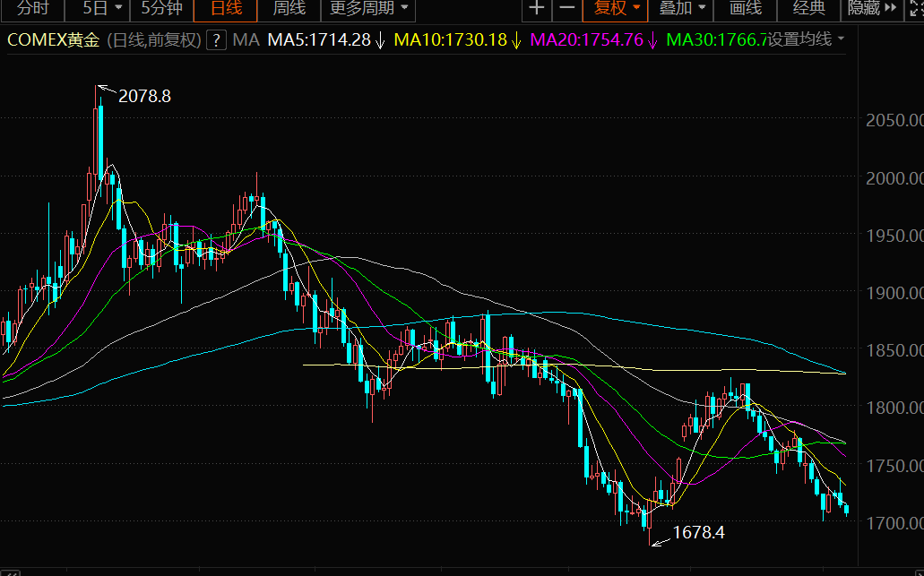Viewport: 924px width, 576px height.
Task: Open the question mark help icon
Action: (216, 40)
